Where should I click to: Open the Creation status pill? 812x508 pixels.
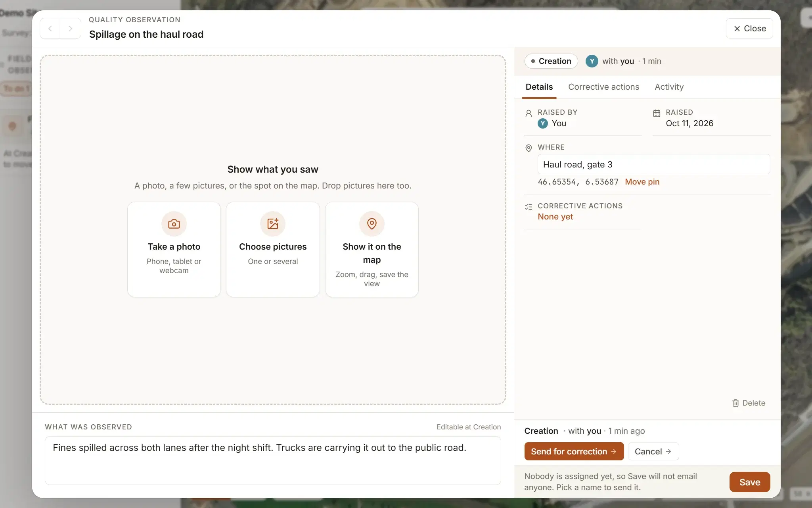point(551,61)
